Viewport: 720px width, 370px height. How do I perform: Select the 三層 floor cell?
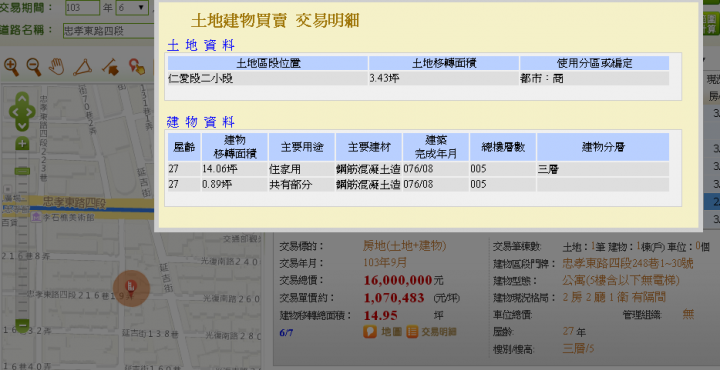tap(603, 169)
